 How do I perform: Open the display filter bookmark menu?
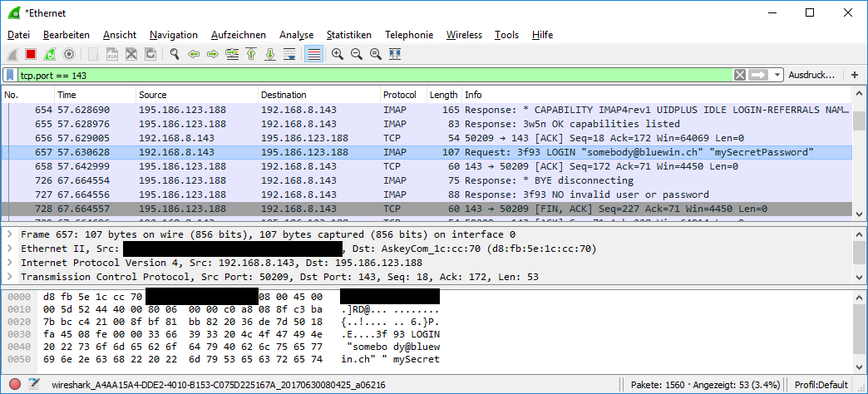(10, 75)
